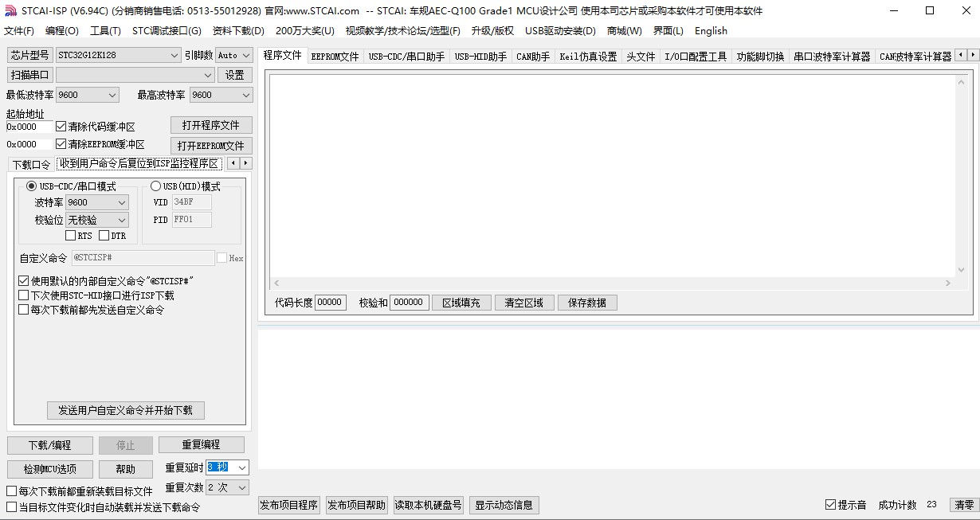Enable 下次使用STC-HID接口进行ISP下载 checkbox
Image resolution: width=980 pixels, height=520 pixels.
pyautogui.click(x=23, y=295)
